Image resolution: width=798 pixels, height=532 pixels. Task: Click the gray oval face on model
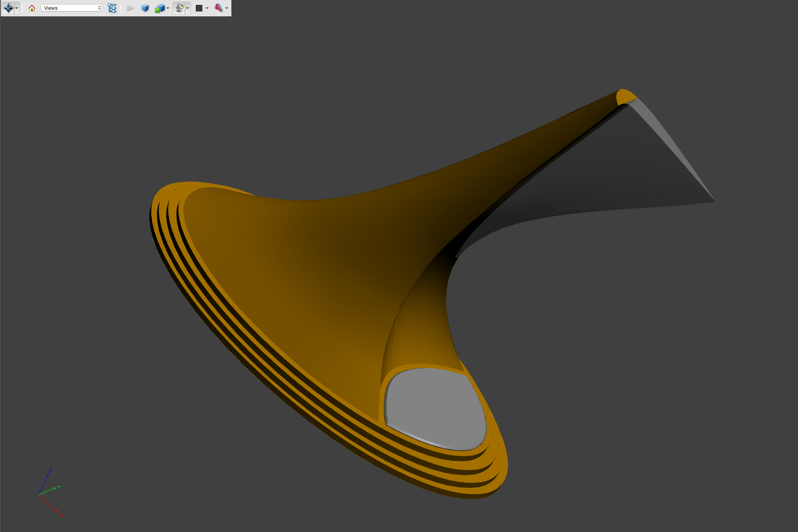click(x=435, y=409)
